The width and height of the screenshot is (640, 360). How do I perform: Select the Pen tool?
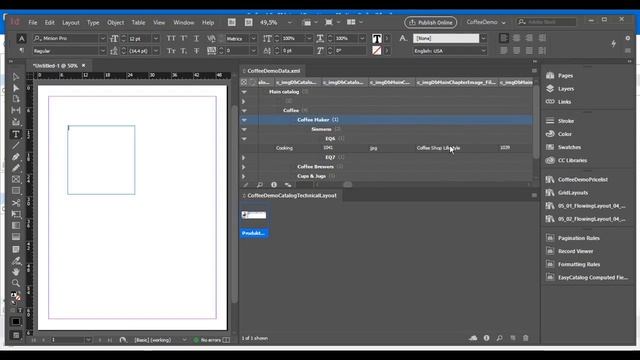coord(16,157)
